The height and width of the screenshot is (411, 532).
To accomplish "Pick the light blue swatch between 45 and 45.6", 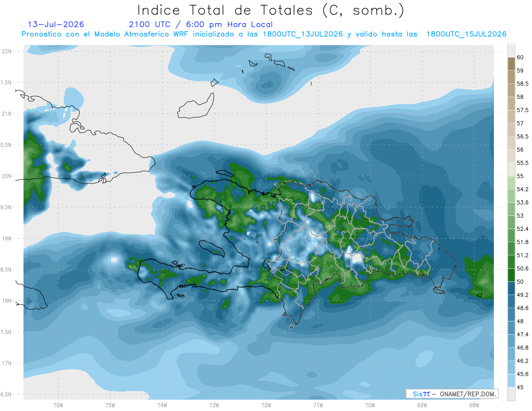I will [x=511, y=381].
